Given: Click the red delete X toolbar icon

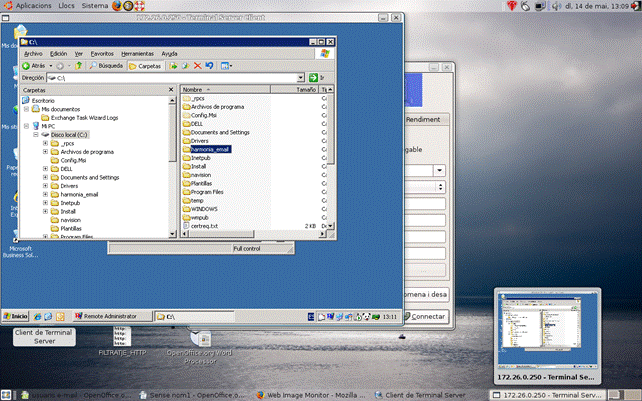Looking at the screenshot, I should [x=197, y=65].
